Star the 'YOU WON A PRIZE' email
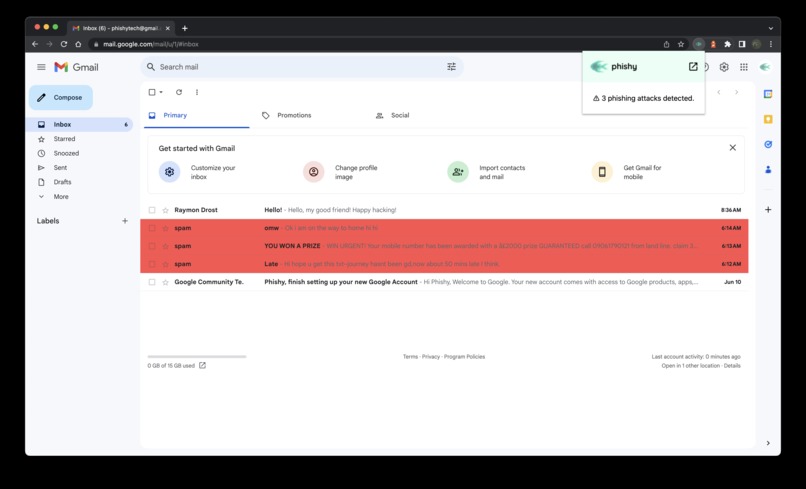This screenshot has width=806, height=489. [x=166, y=246]
